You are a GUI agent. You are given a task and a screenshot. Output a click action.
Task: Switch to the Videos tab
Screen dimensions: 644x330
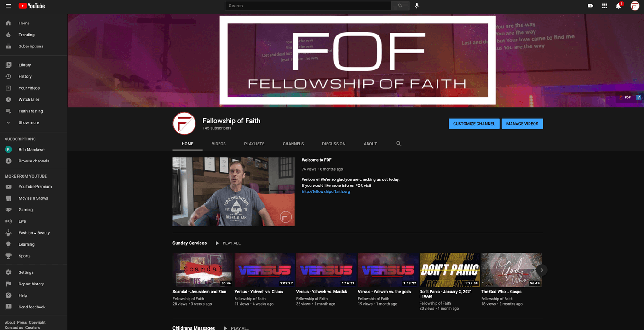click(x=218, y=144)
